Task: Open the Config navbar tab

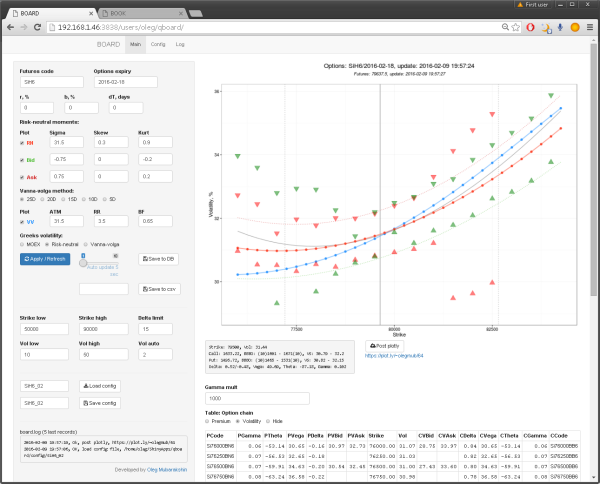Action: pyautogui.click(x=158, y=44)
